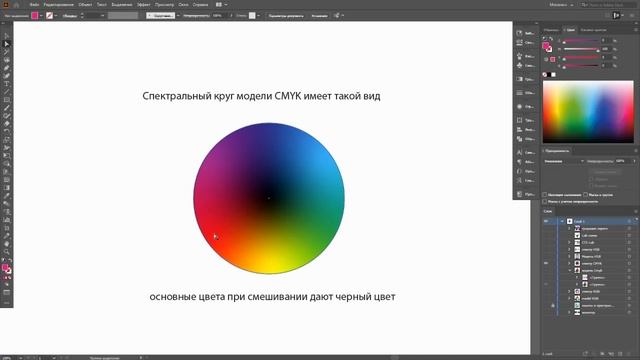The width and height of the screenshot is (640, 360).
Task: Click the magenta slider in Color panel
Action: point(581,49)
